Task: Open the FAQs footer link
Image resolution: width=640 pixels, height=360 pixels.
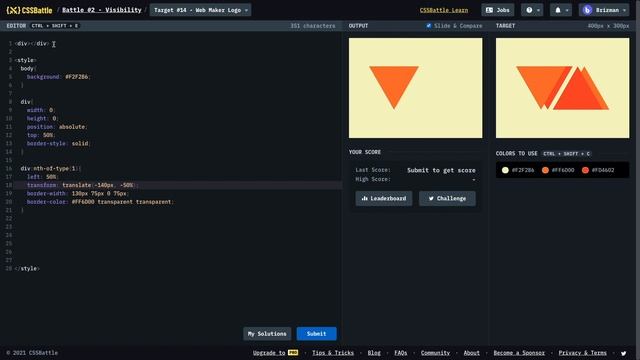Action: 400,353
